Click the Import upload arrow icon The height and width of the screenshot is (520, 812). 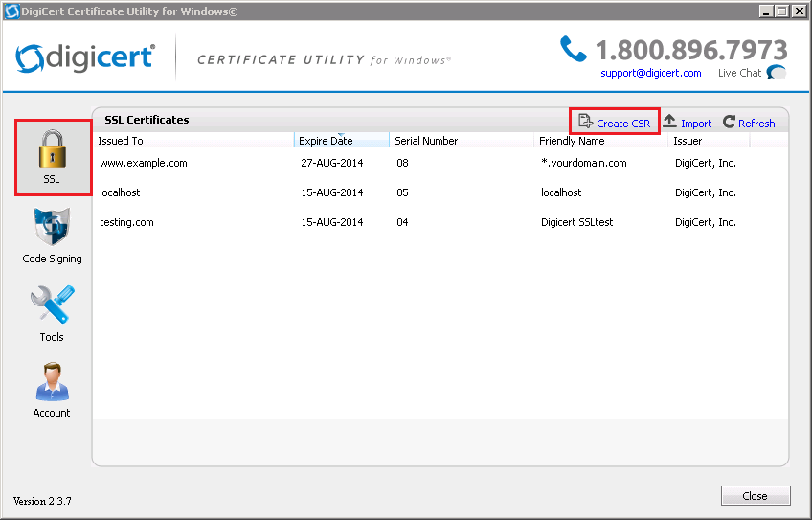coord(669,122)
